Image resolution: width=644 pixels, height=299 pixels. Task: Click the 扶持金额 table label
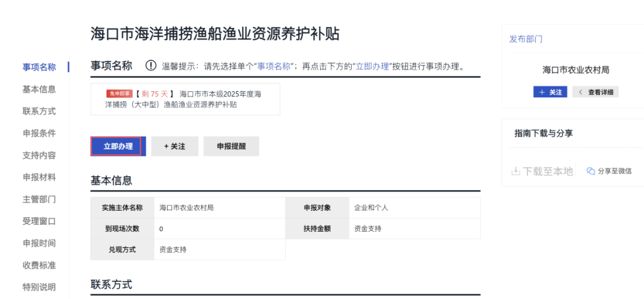click(317, 229)
